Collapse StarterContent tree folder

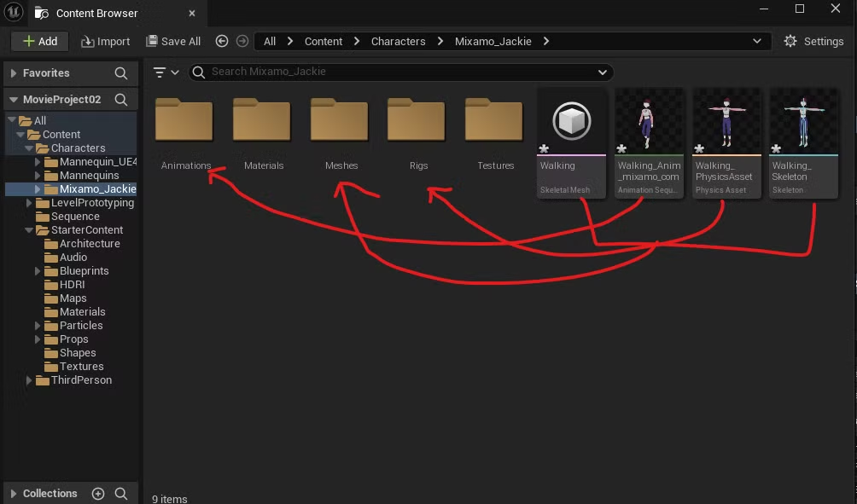point(29,230)
